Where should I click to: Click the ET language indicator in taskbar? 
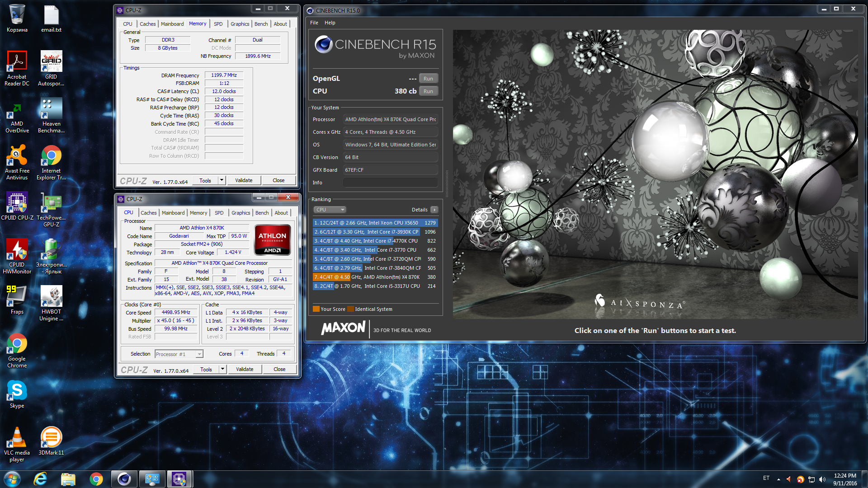click(x=766, y=478)
